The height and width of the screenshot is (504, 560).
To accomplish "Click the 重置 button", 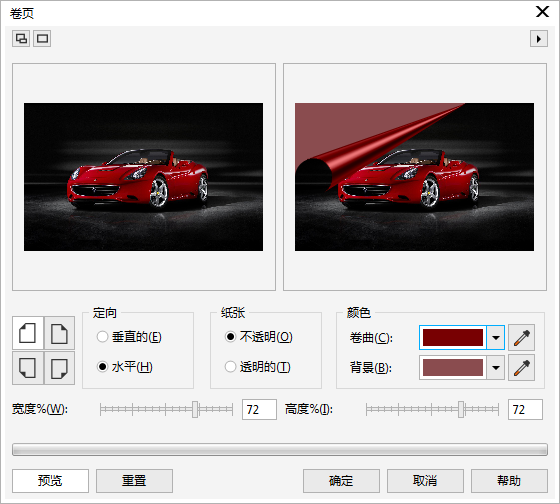I will (x=134, y=481).
